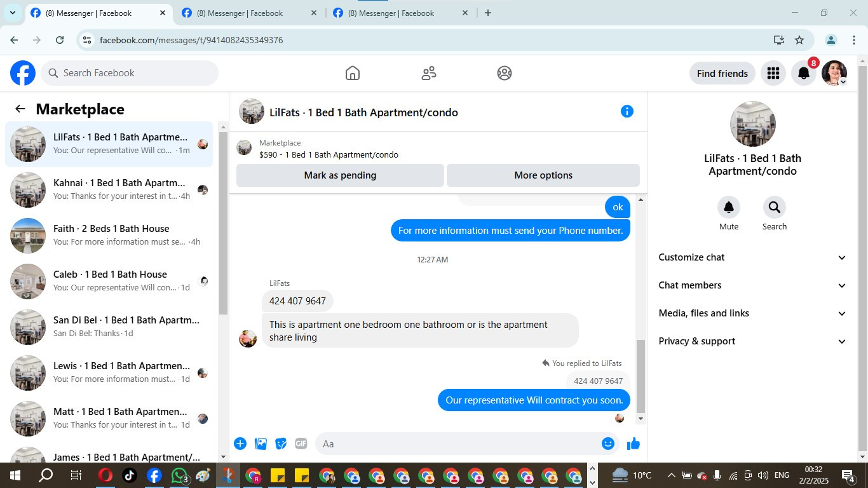This screenshot has height=488, width=868.
Task: Click the 'Our representative Will contract you soon.' message
Action: [x=534, y=400]
